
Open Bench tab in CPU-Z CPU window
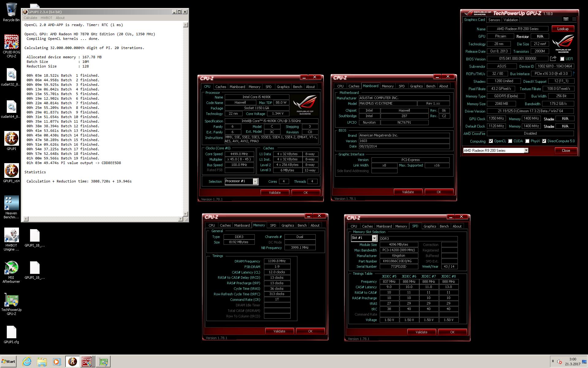click(x=297, y=87)
